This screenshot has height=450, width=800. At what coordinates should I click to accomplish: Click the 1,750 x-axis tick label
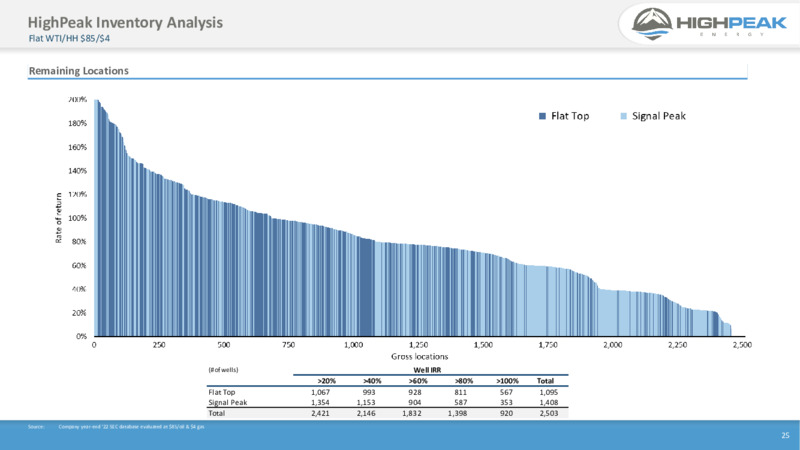tap(548, 345)
